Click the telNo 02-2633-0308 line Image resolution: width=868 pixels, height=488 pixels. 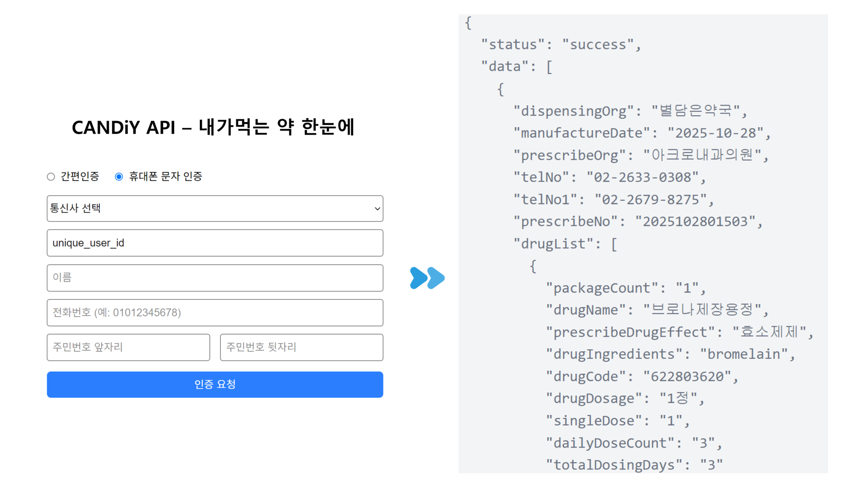tap(609, 178)
